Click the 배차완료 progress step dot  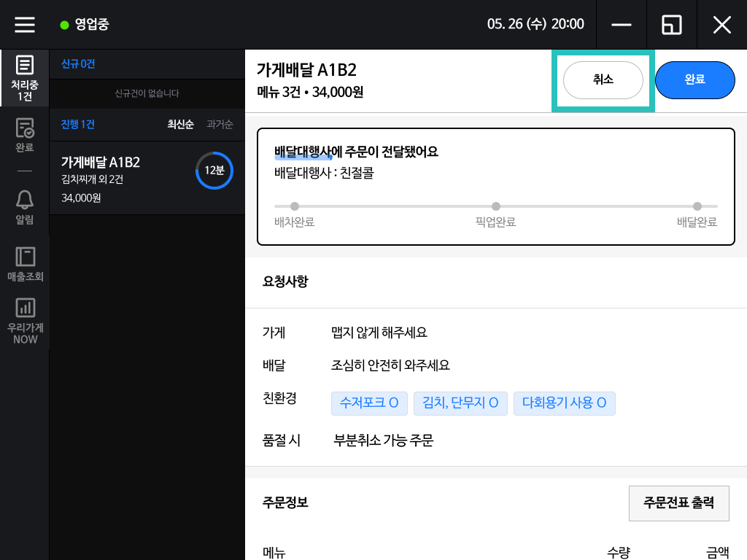(x=295, y=206)
